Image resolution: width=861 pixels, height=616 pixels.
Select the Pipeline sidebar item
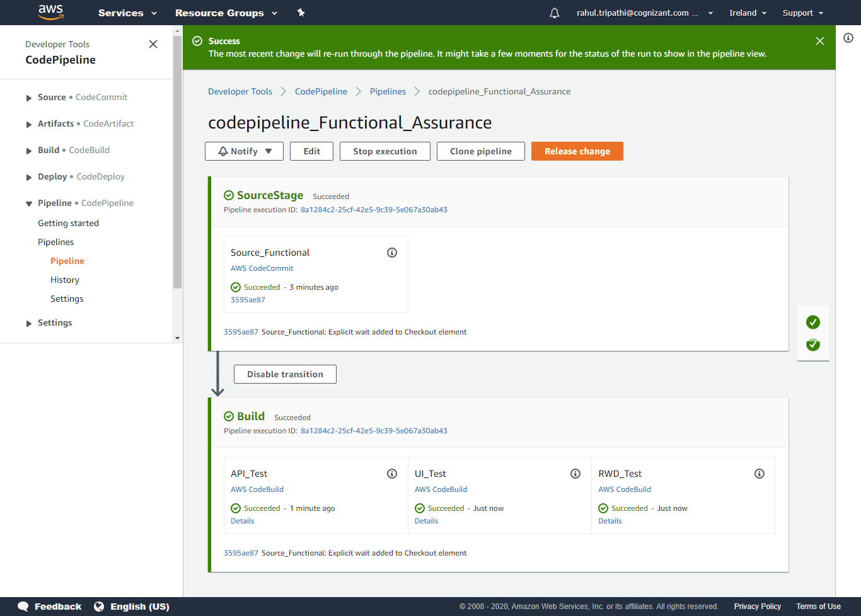pos(67,261)
